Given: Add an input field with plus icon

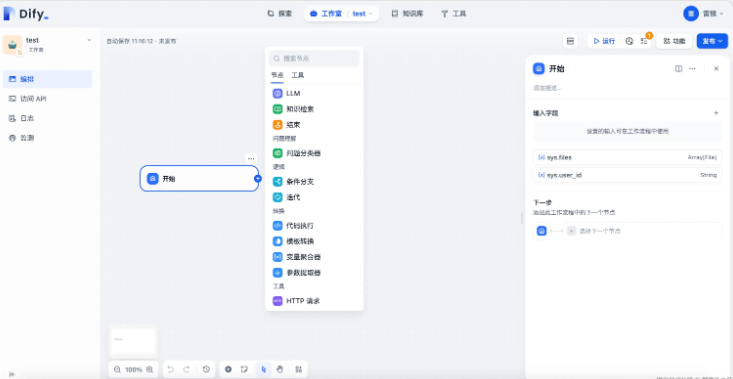Looking at the screenshot, I should [x=716, y=113].
